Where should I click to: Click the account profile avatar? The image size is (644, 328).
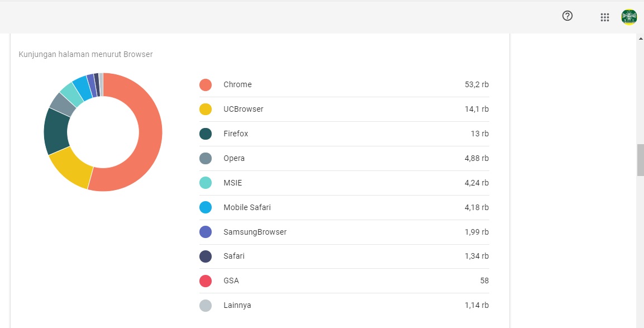(x=629, y=17)
